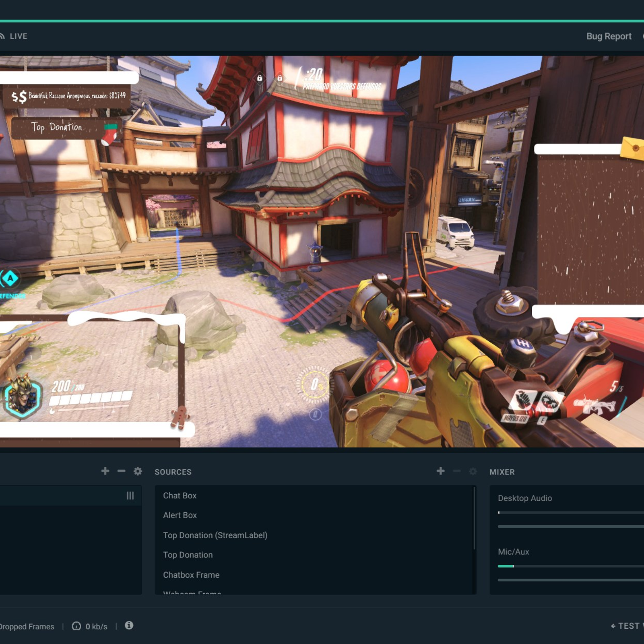Viewport: 644px width, 644px height.
Task: Click the Top Donation overlay in the preview
Action: pos(66,128)
